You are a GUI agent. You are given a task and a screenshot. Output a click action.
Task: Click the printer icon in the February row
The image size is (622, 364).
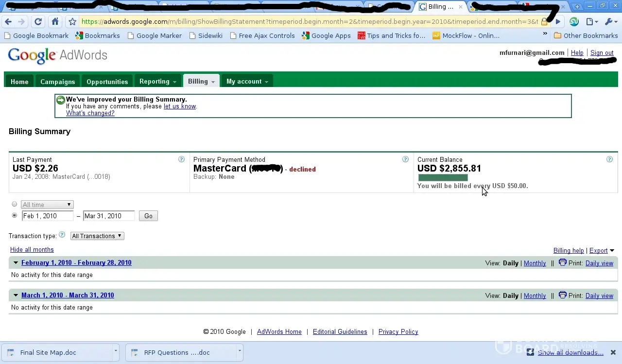click(x=563, y=262)
